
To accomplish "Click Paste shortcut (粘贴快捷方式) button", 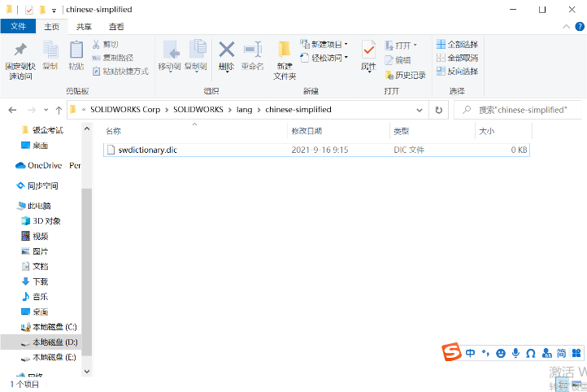I will [x=120, y=71].
